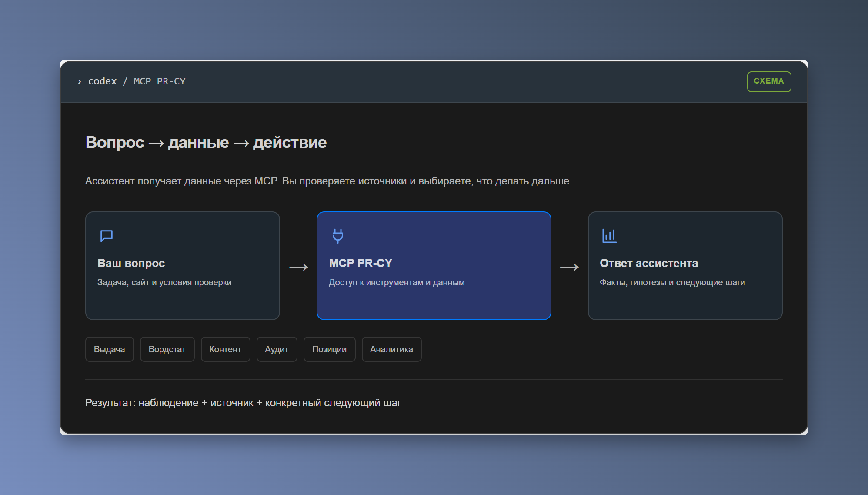Click the plug icon in MCP PR-CY card

pyautogui.click(x=338, y=236)
